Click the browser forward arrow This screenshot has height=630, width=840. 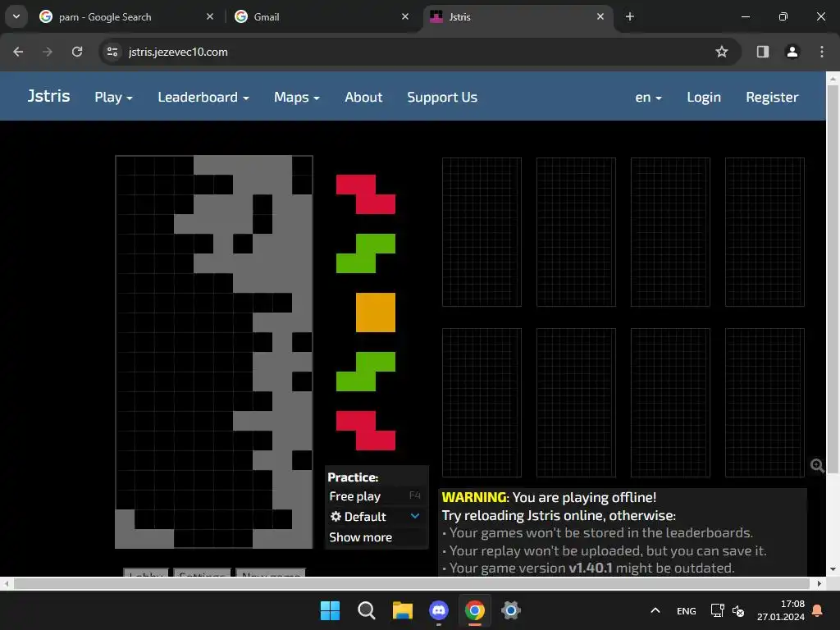(x=48, y=52)
